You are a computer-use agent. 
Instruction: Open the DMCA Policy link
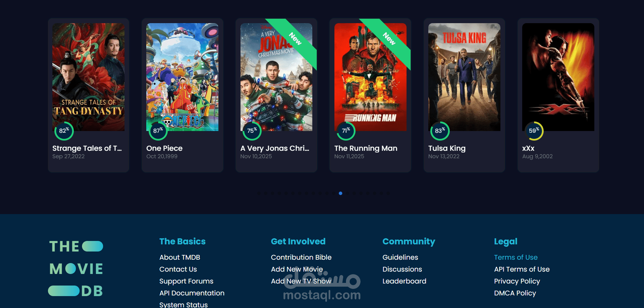point(515,293)
